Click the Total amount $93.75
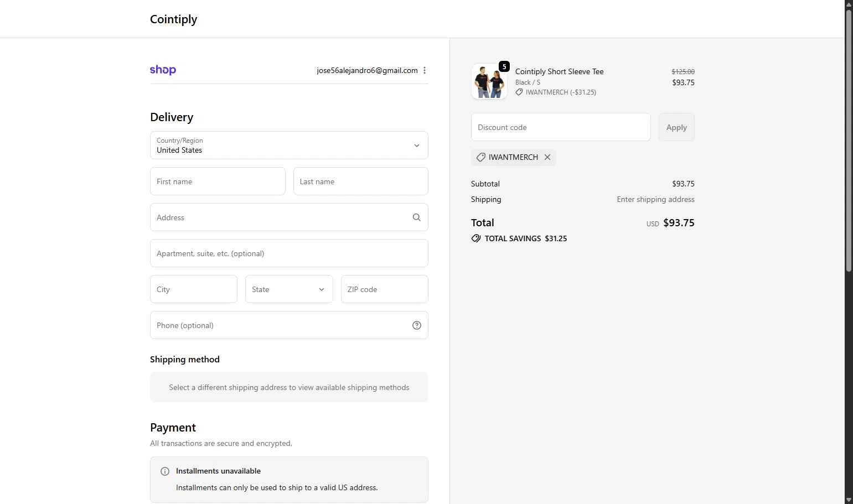 pos(679,222)
